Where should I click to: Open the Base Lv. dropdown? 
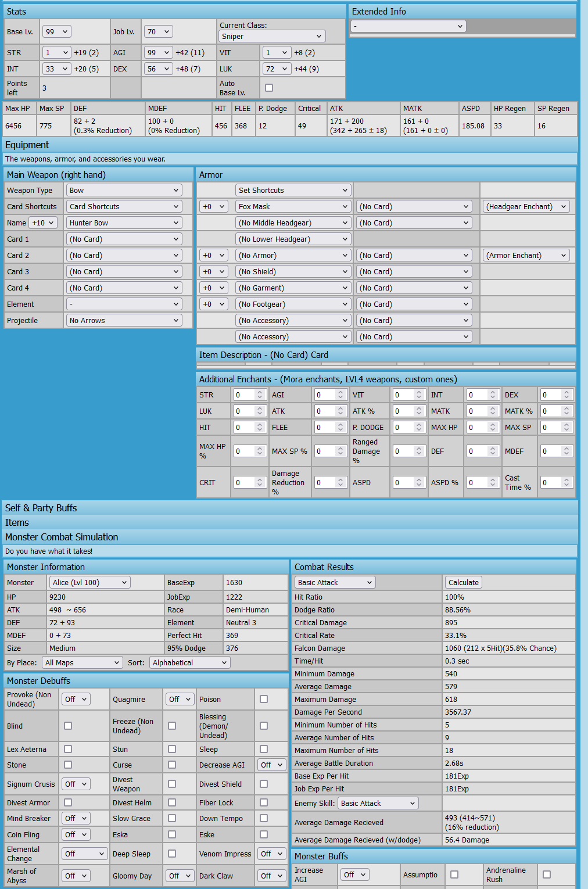56,32
